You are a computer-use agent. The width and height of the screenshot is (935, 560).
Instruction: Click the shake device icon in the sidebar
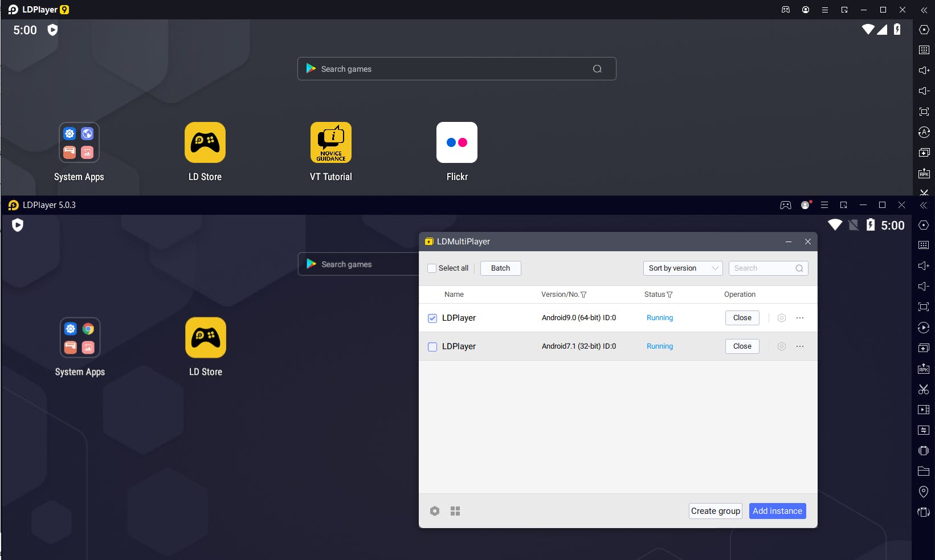[x=924, y=451]
